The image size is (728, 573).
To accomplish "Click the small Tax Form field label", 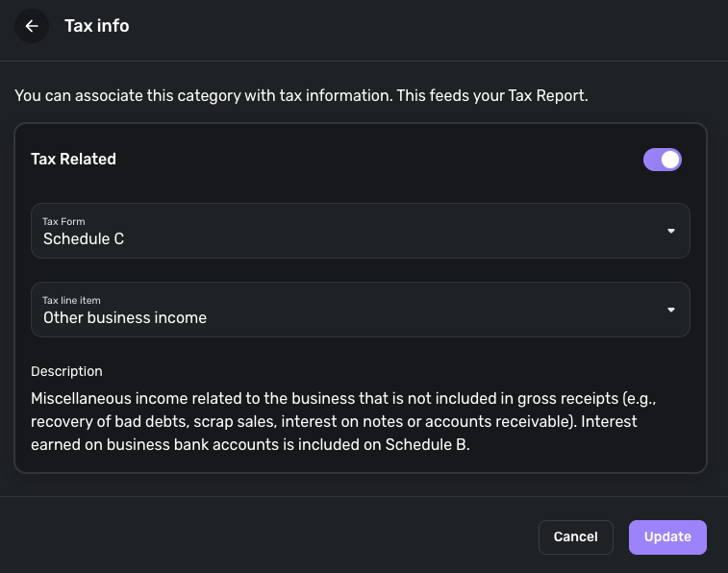I will (63, 221).
